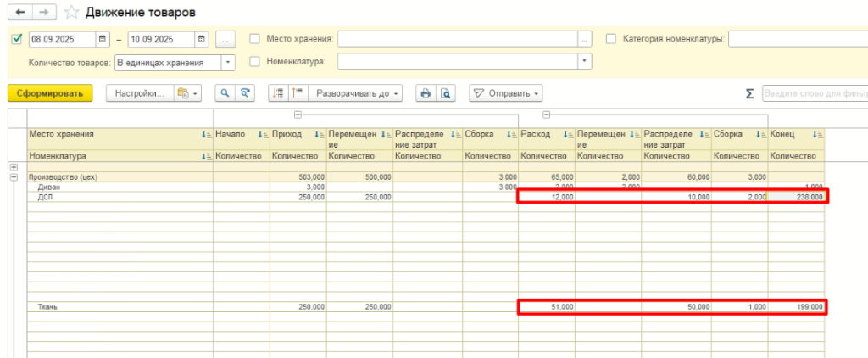Go back with the left arrow button
The height and width of the screenshot is (358, 868).
(x=20, y=12)
